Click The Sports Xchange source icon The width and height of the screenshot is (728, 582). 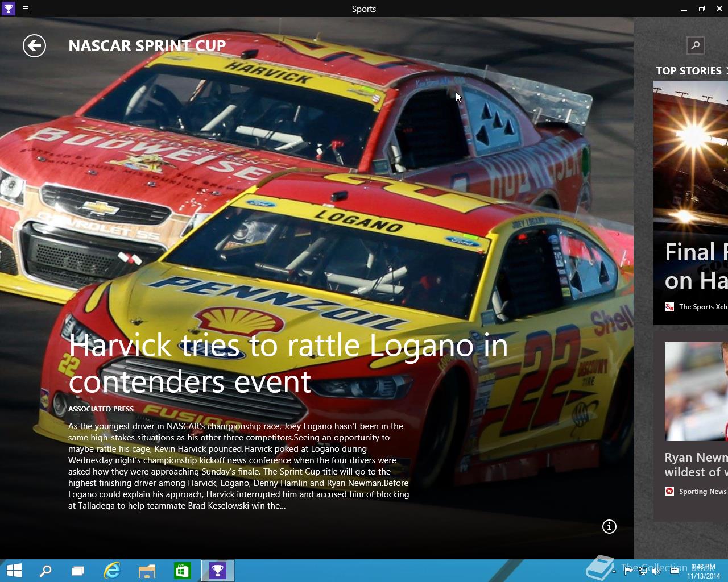point(669,307)
